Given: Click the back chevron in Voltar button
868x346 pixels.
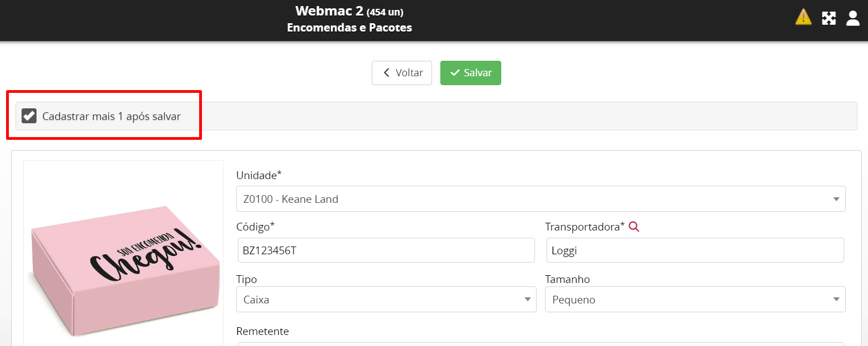Looking at the screenshot, I should [387, 73].
